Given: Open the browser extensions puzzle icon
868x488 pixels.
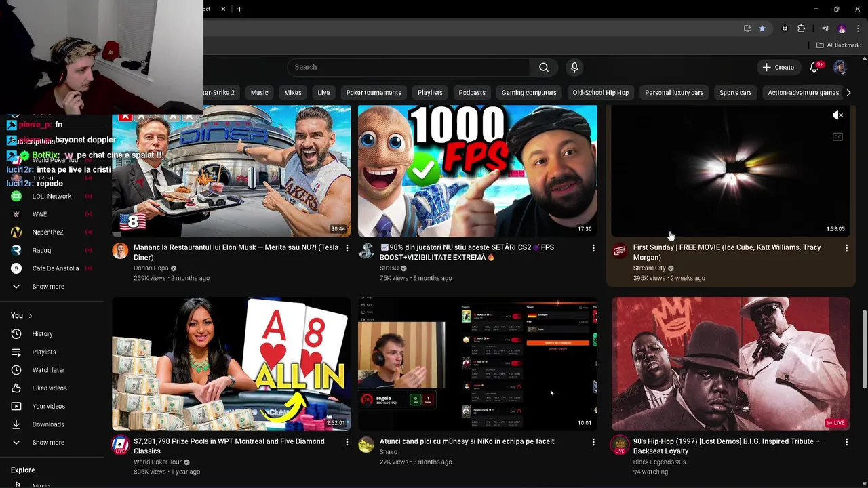Looking at the screenshot, I should coord(802,28).
